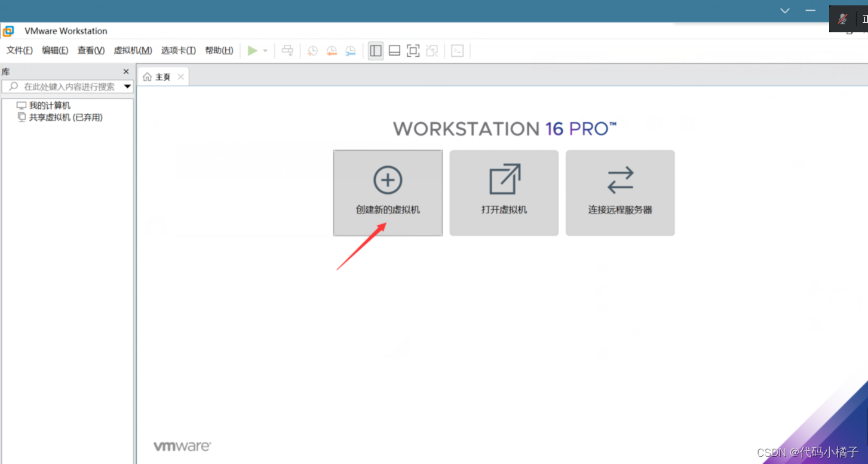
Task: Close the 库 library panel
Action: [x=126, y=72]
